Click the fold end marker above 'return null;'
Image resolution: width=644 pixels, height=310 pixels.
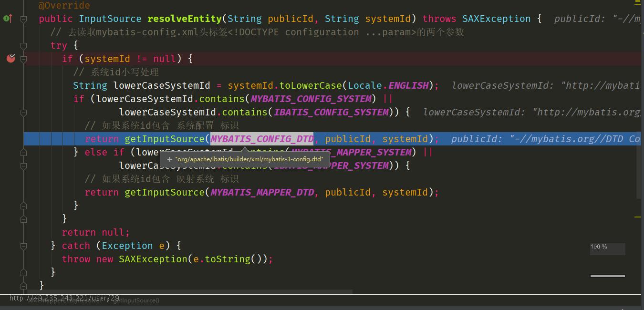[23, 219]
